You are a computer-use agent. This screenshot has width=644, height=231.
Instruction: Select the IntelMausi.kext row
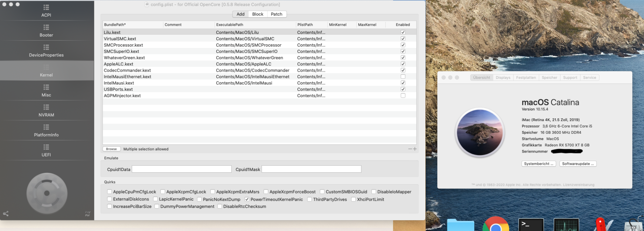260,83
